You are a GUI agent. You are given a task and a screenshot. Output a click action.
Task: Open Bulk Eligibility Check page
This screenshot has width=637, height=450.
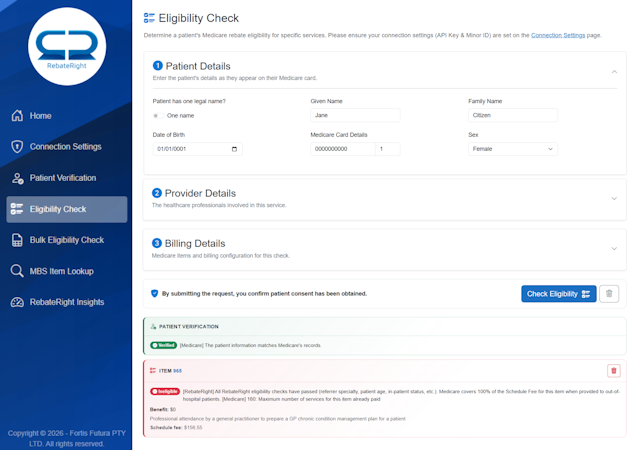67,240
